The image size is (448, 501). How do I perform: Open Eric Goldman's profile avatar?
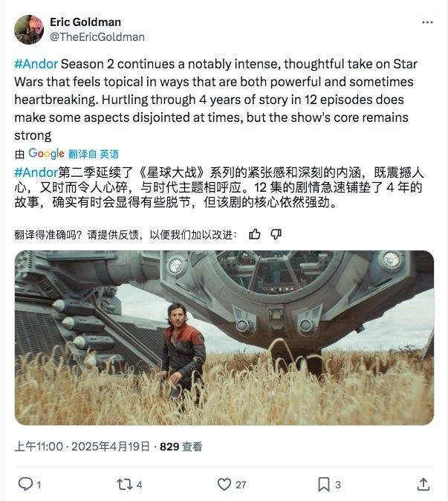(29, 30)
